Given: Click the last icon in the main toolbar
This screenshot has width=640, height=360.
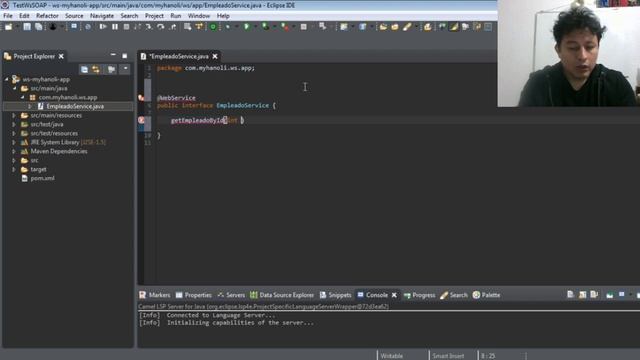Looking at the screenshot, I should tap(488, 27).
